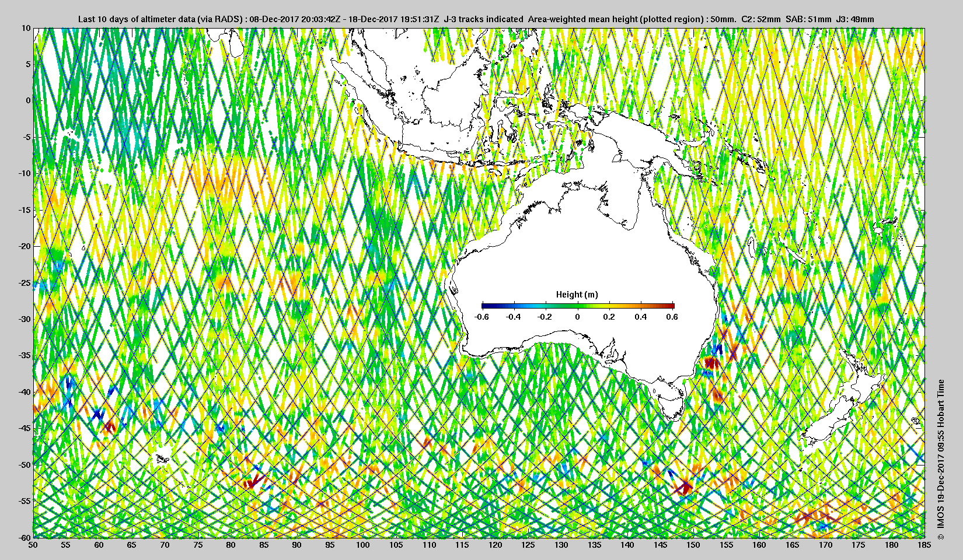Click the -10 latitude tick label
The width and height of the screenshot is (963, 560).
click(x=25, y=173)
